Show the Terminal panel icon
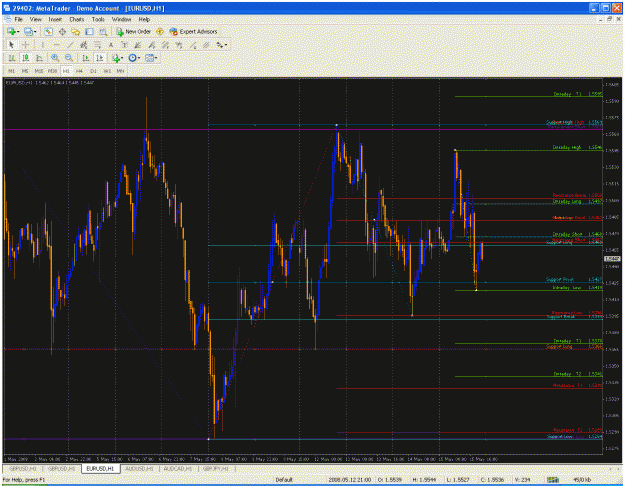The height and width of the screenshot is (486, 625). click(89, 31)
